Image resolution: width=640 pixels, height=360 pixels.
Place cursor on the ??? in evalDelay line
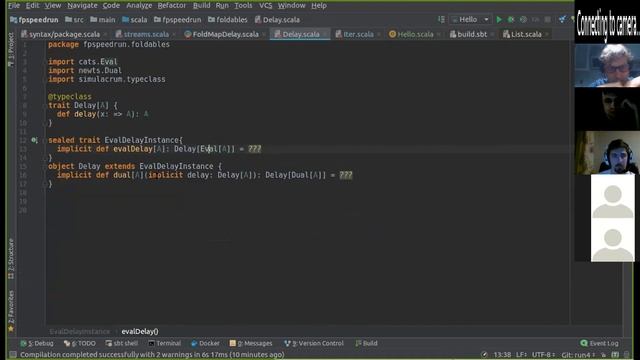pos(254,149)
